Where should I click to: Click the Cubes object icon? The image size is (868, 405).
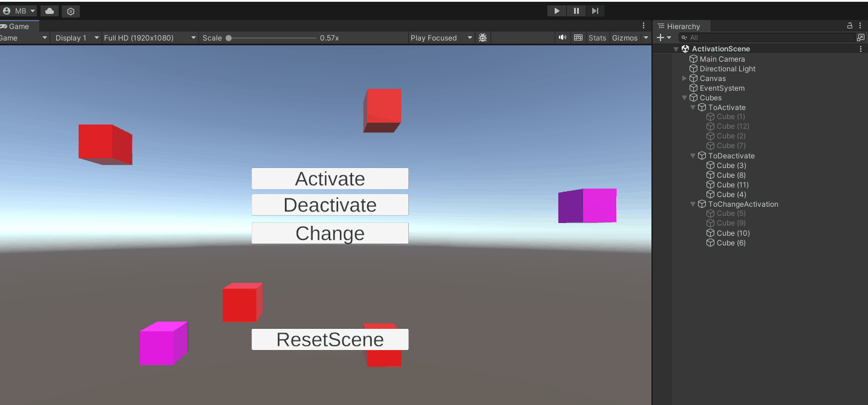694,98
